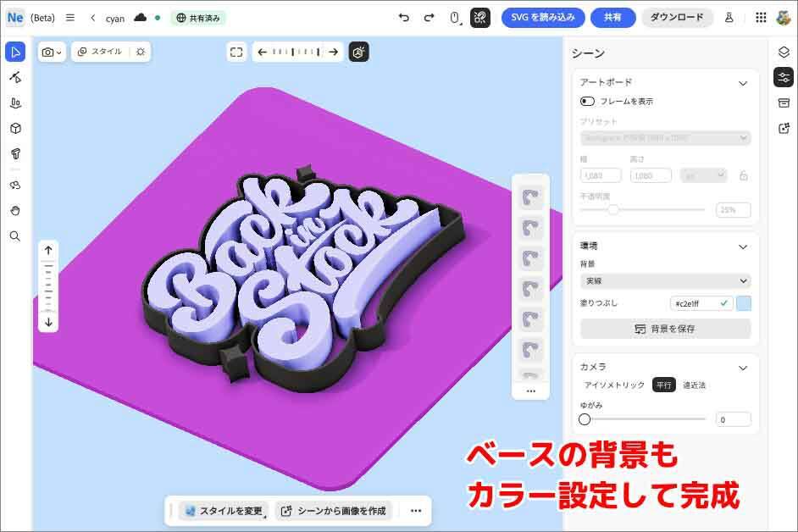Open the hamburger main menu

coord(70,18)
